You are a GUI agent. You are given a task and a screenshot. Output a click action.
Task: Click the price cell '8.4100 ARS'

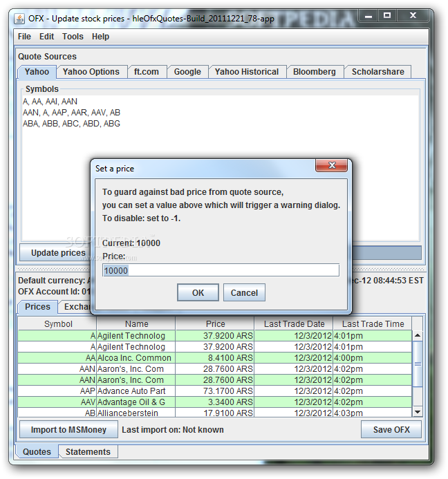coord(215,358)
